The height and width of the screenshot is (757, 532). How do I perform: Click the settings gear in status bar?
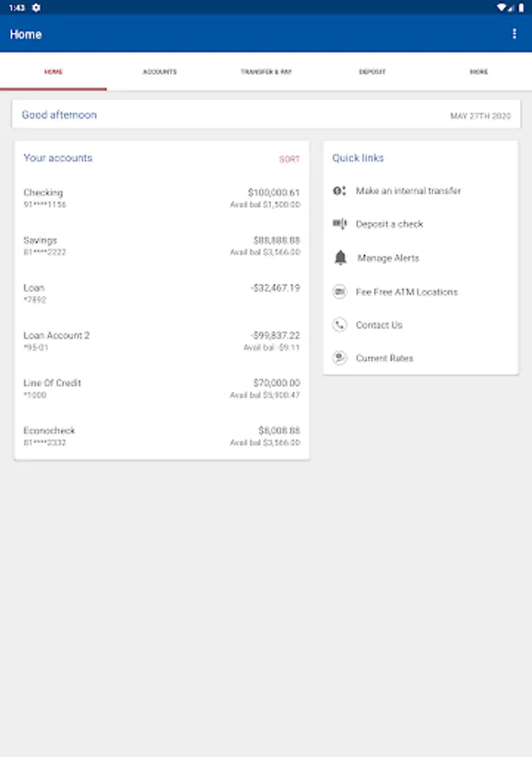(36, 8)
